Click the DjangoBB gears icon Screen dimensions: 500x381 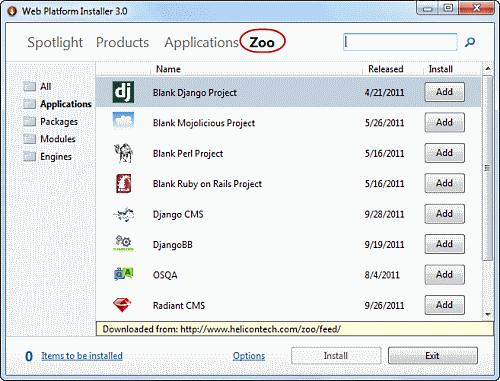[123, 243]
